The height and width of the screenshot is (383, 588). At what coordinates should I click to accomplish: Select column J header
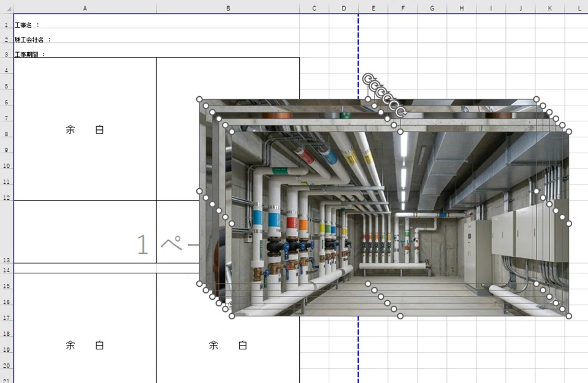pos(521,8)
